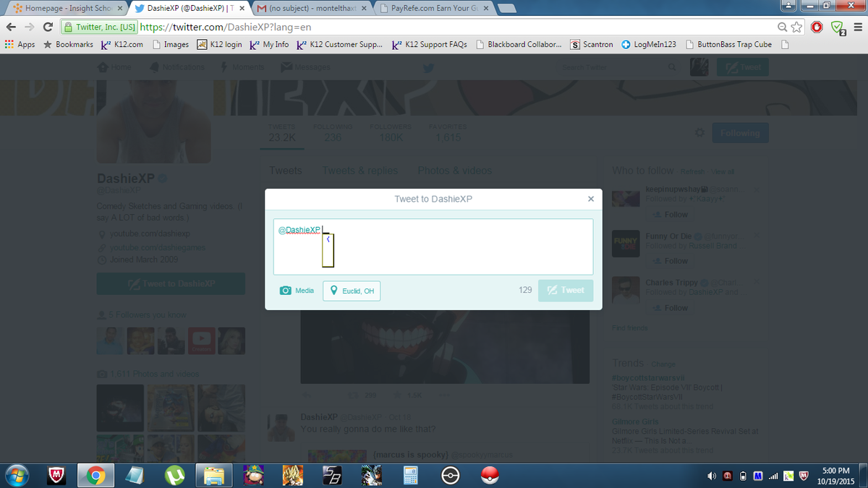Follow the Funny Or Die account

671,261
